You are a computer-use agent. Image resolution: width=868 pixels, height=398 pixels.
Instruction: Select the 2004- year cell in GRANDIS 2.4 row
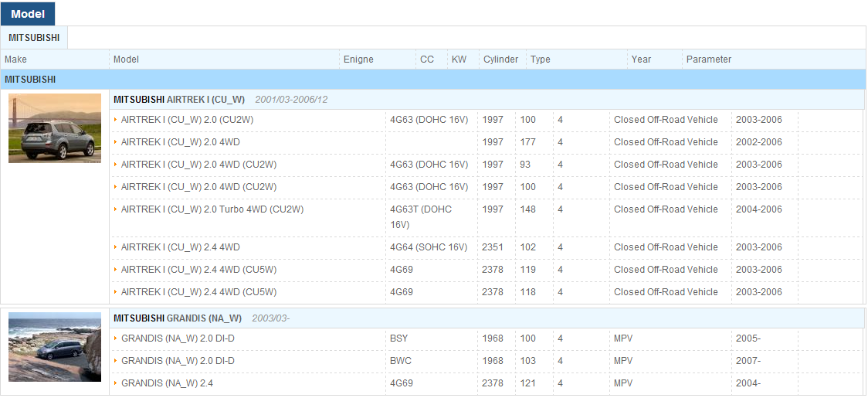tap(748, 383)
